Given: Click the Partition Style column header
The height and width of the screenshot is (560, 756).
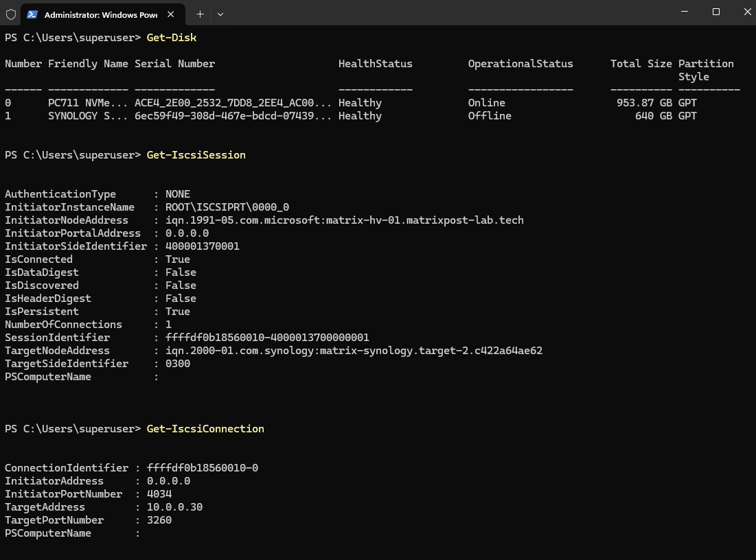Looking at the screenshot, I should [x=706, y=71].
